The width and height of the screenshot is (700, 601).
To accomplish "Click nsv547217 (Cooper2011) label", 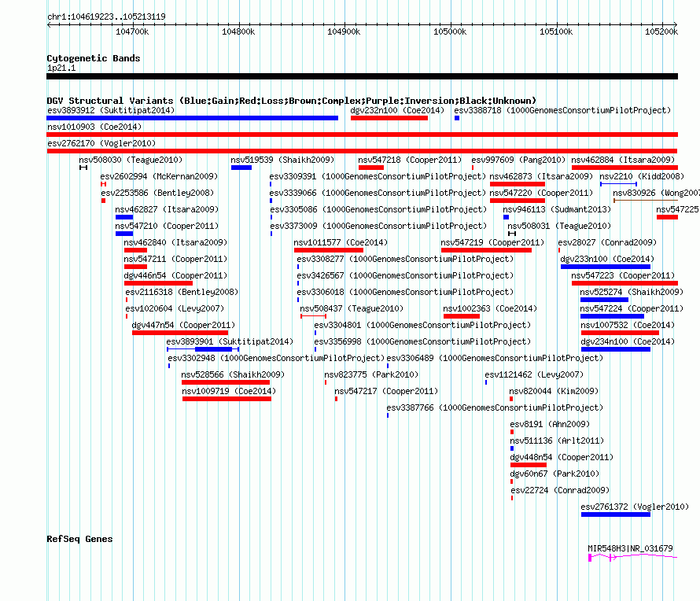I will [386, 391].
